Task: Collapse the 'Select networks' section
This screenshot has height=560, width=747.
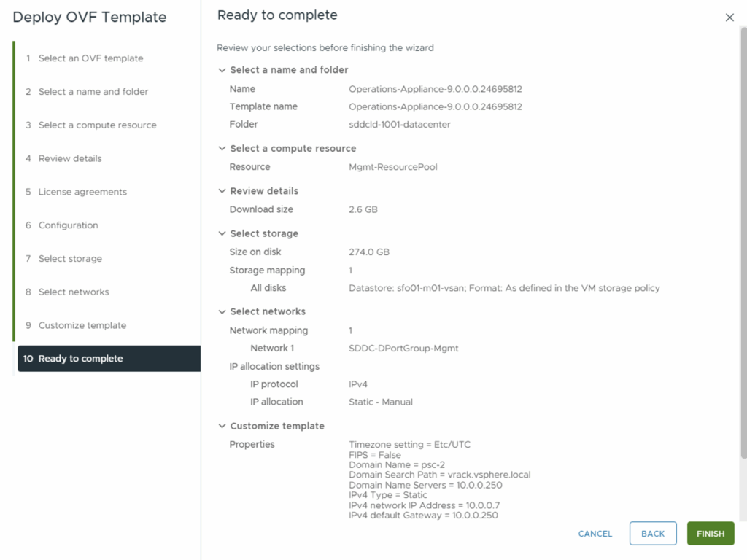Action: coord(222,311)
